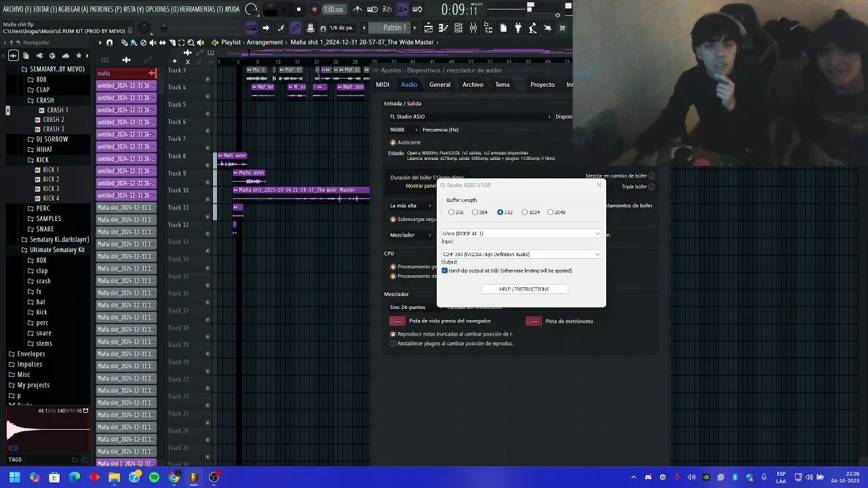The width and height of the screenshot is (868, 488).
Task: Select KICK 3 sample in browser
Action: click(x=51, y=189)
